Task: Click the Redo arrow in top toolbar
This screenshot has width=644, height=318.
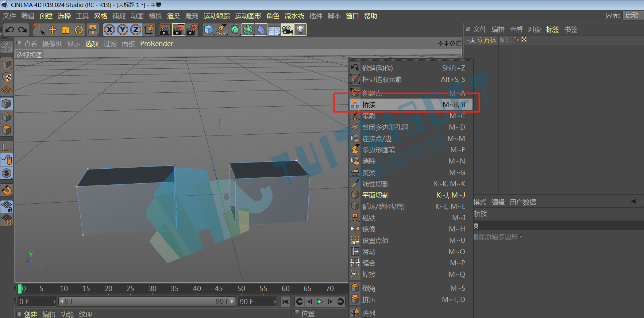Action: [23, 30]
